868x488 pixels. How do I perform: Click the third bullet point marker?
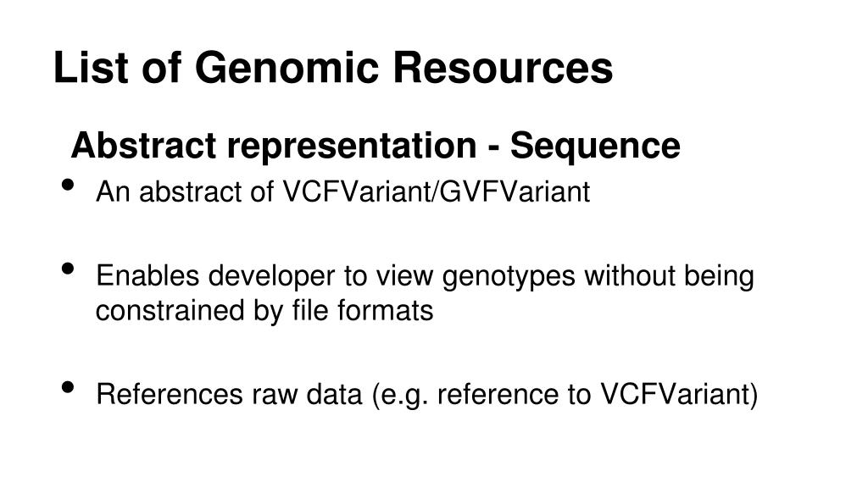pos(68,387)
